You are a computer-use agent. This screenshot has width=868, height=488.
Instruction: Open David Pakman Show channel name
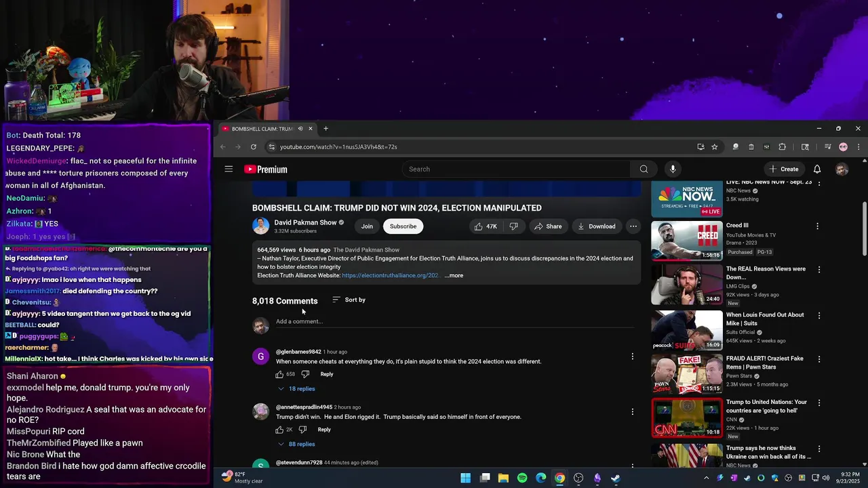[305, 222]
